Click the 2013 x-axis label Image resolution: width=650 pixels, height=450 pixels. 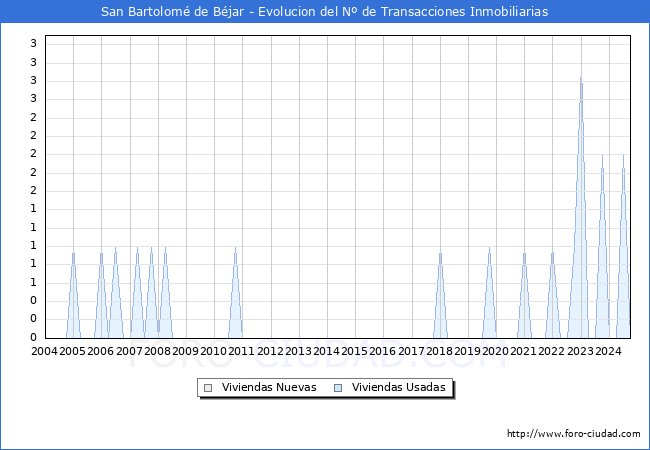298,351
